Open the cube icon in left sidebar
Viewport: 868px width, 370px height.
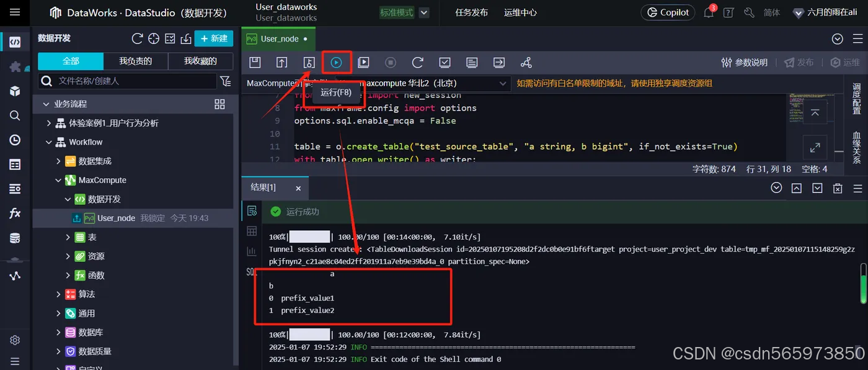(15, 91)
